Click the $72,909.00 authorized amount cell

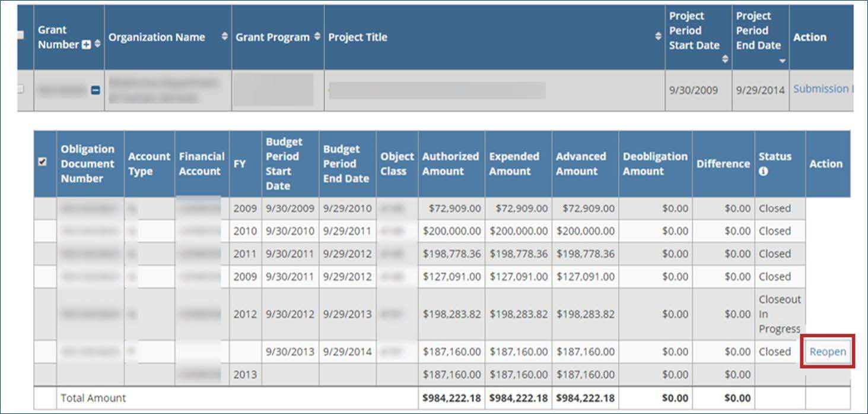pos(452,208)
